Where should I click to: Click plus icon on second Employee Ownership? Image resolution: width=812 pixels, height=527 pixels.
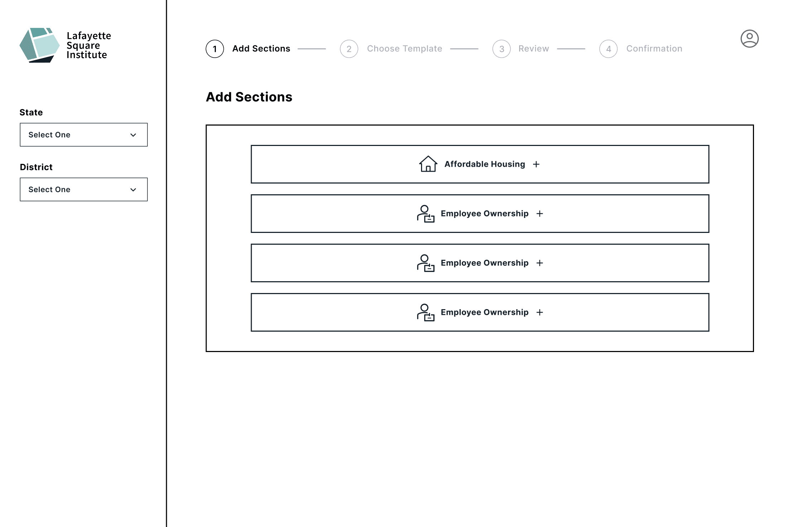(540, 263)
